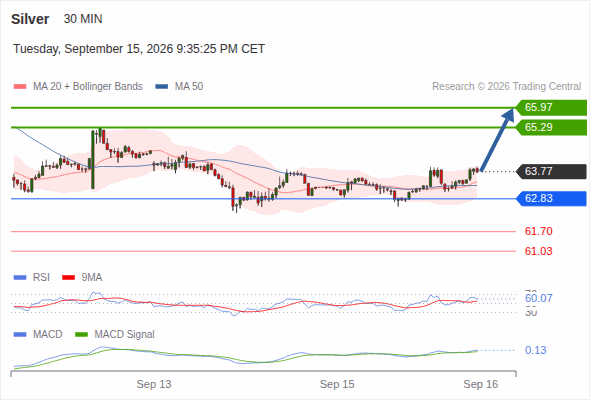Click the MACD blue legend swatch
This screenshot has height=400, width=590.
(x=20, y=335)
